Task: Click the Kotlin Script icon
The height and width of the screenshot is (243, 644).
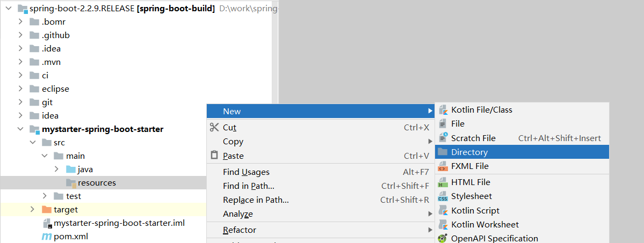Action: coord(443,211)
